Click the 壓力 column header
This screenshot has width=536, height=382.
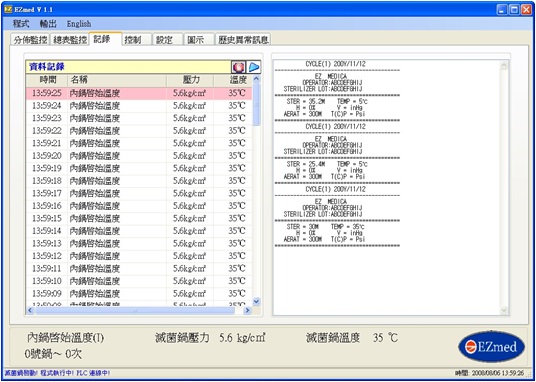click(x=190, y=80)
